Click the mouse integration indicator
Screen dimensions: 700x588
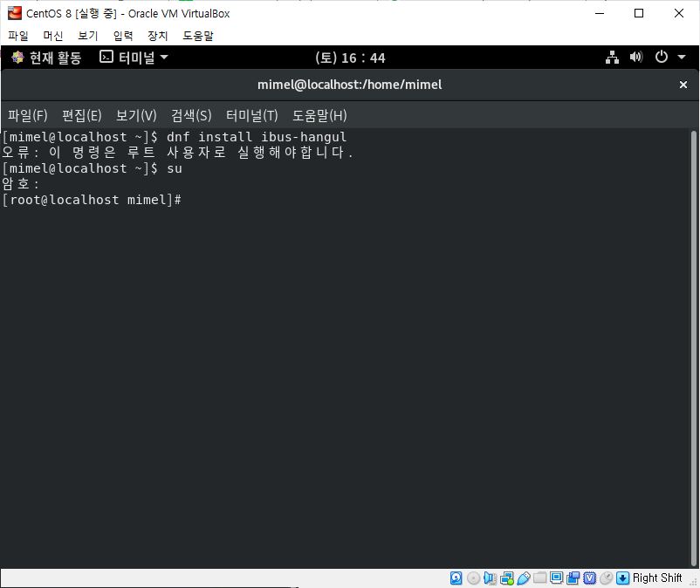(x=606, y=578)
